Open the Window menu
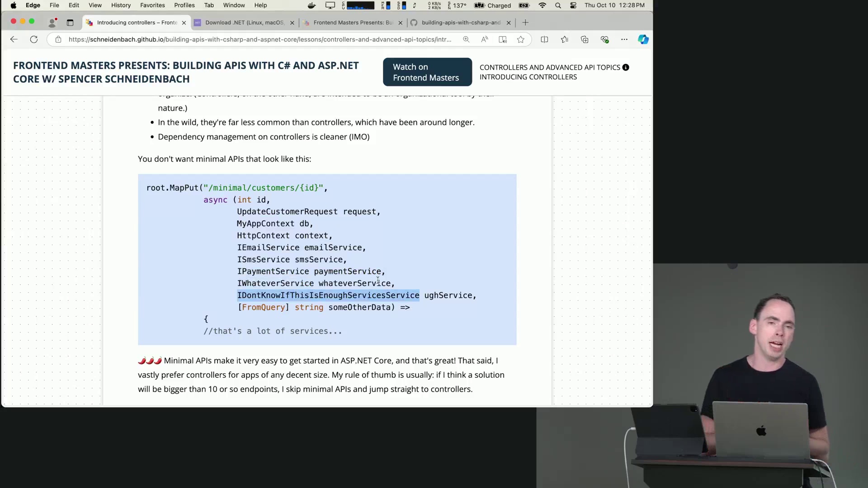The image size is (868, 488). 234,5
